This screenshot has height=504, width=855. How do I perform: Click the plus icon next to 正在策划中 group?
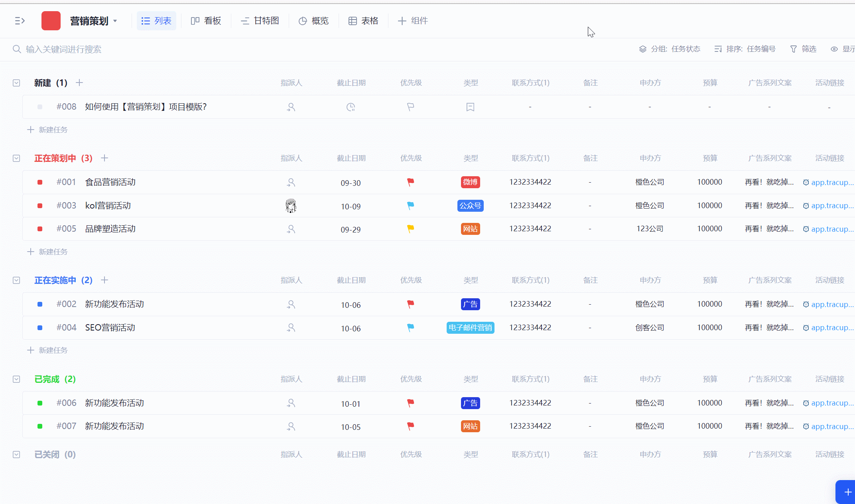(104, 158)
